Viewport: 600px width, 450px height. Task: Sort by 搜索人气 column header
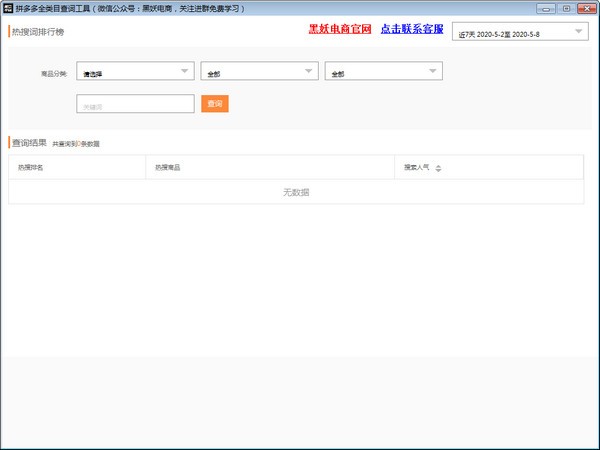pos(416,167)
